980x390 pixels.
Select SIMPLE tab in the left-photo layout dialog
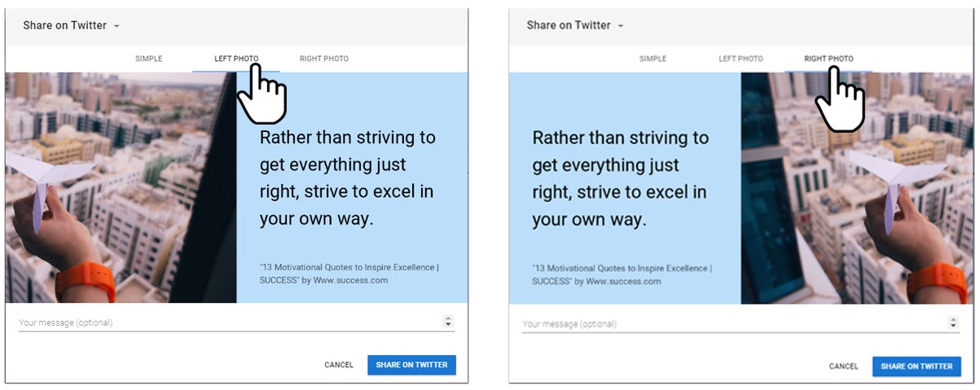tap(149, 59)
